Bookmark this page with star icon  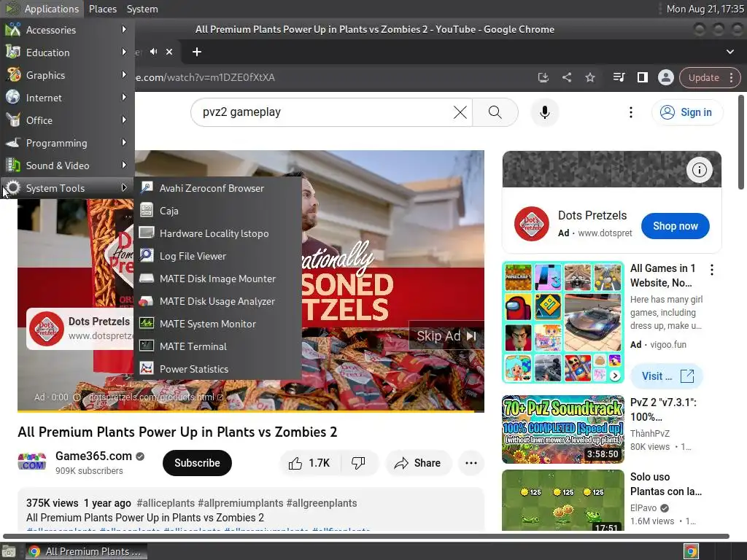click(589, 77)
